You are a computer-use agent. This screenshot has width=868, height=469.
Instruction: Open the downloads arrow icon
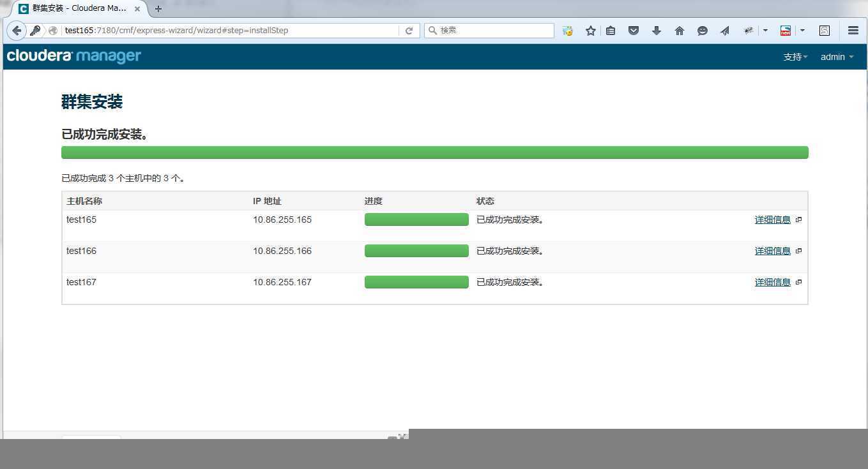tap(657, 30)
